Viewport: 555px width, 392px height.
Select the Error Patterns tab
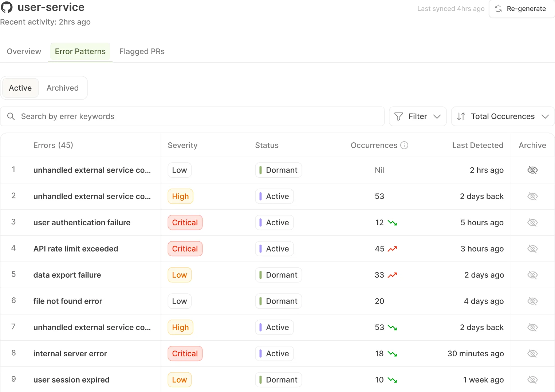point(80,51)
